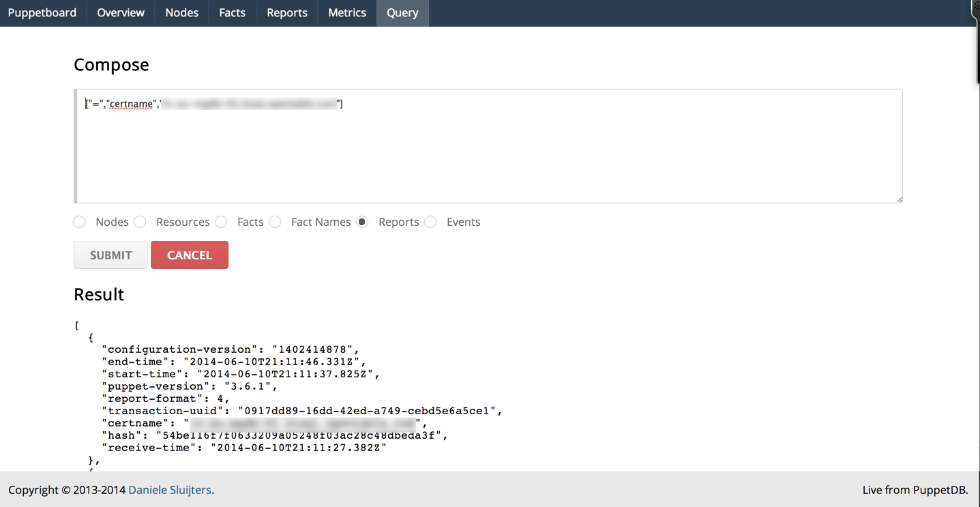Click the page scrollbar at top right
This screenshot has width=980, height=507.
coord(976,41)
